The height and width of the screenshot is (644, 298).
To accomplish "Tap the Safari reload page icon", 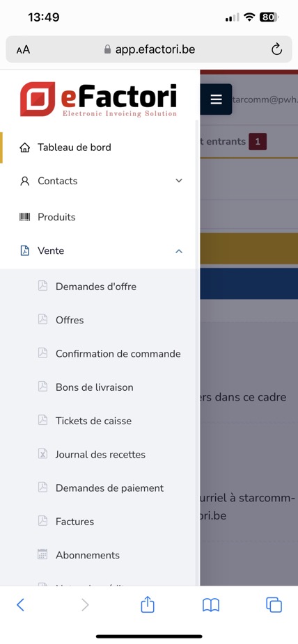I will pyautogui.click(x=276, y=49).
